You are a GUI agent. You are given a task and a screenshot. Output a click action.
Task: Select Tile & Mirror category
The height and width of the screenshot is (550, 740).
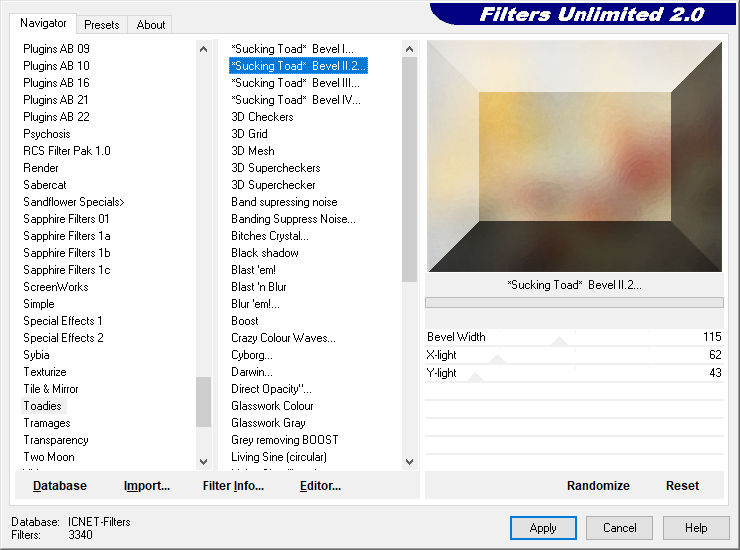(x=51, y=389)
